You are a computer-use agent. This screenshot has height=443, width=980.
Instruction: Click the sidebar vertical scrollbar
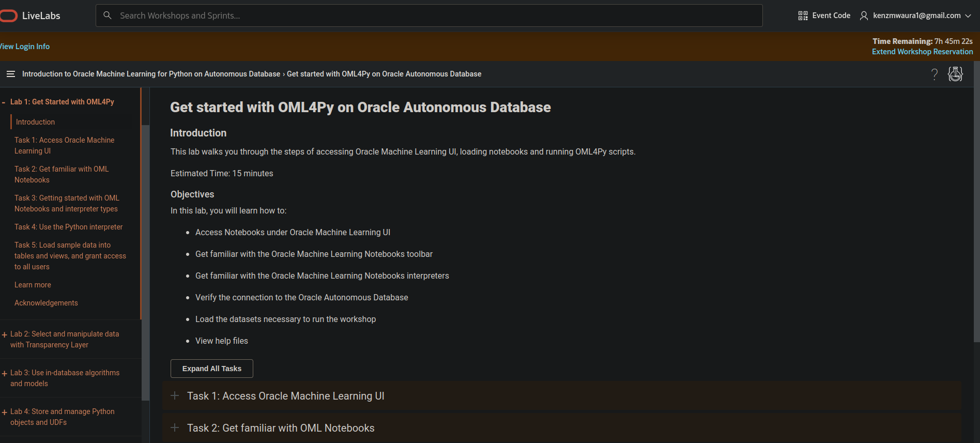145,258
